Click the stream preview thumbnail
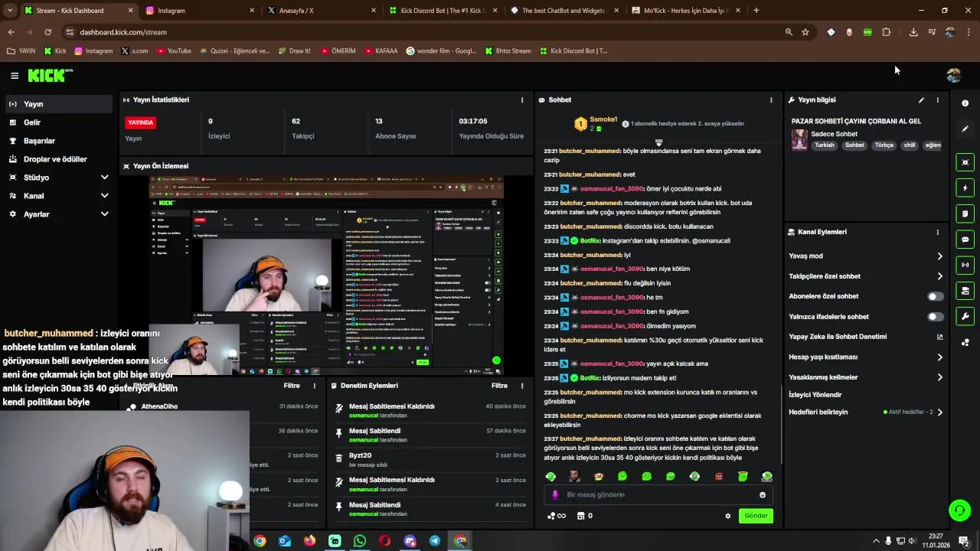Viewport: 980px width, 551px height. (x=326, y=275)
